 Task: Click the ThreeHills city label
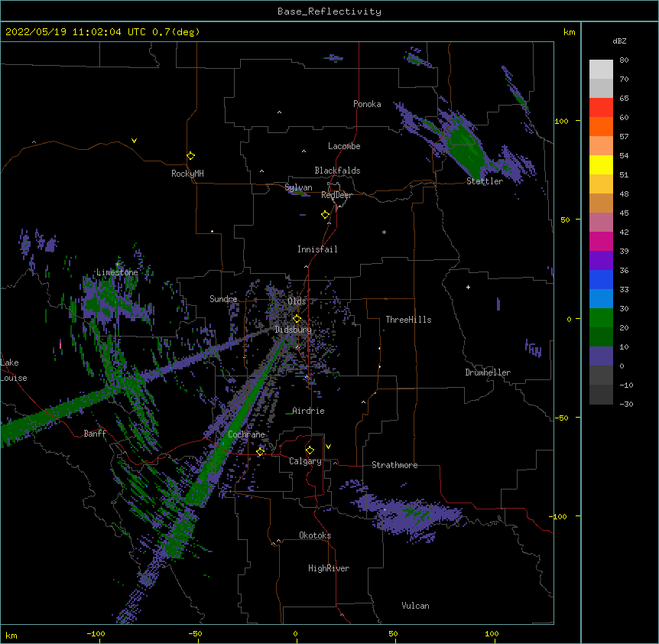[408, 320]
